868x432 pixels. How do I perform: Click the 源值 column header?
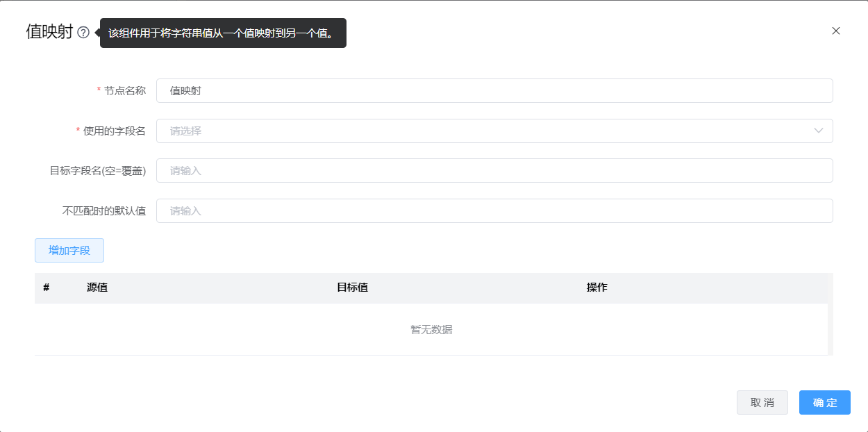[97, 288]
